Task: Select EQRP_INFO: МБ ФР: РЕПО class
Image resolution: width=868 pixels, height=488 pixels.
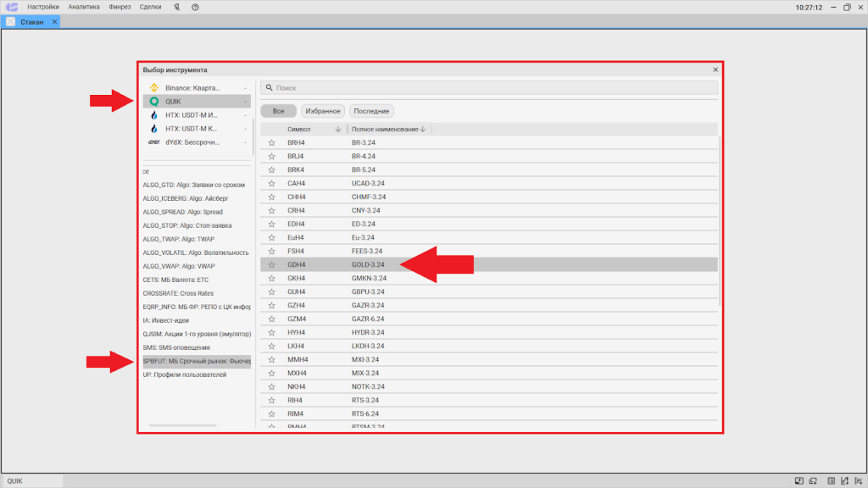Action: pos(197,307)
